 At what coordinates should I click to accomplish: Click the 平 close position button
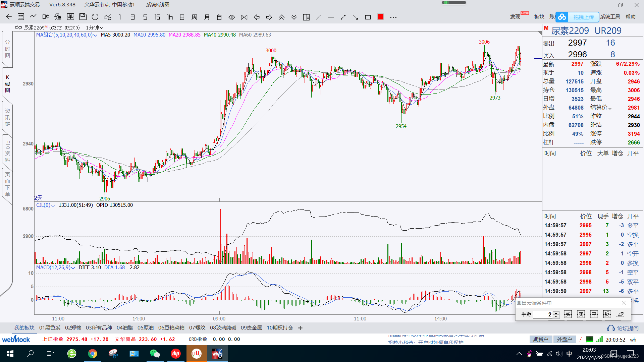(x=594, y=314)
